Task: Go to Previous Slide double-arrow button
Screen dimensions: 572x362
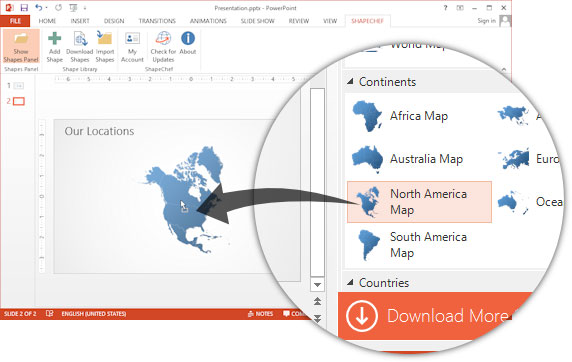Action: tap(317, 301)
